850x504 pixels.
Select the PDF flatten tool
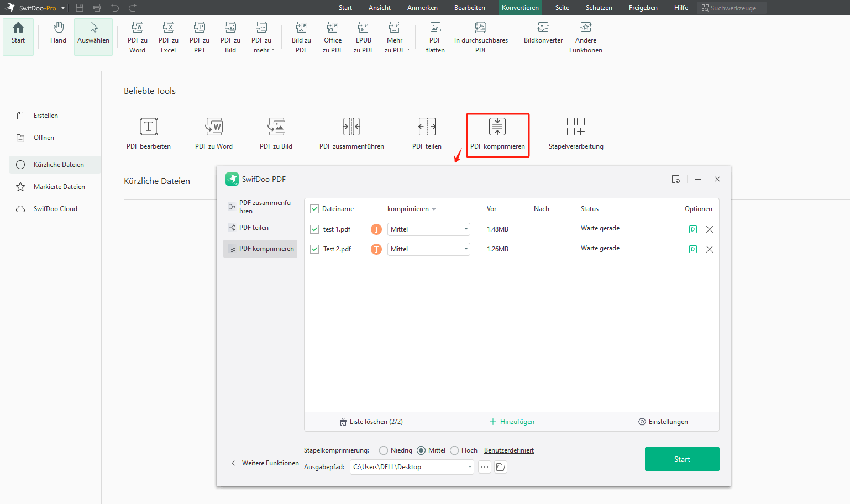(x=435, y=38)
